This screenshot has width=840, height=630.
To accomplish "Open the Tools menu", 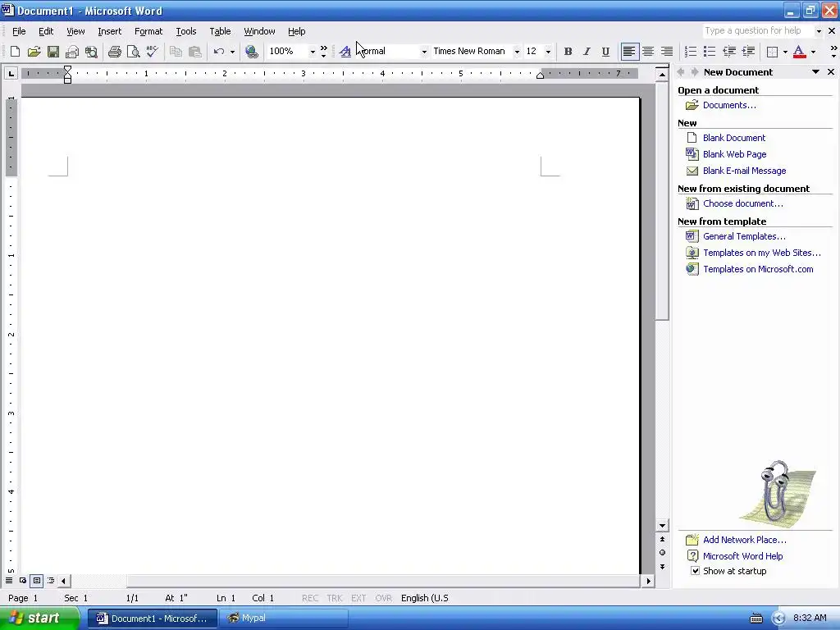I will point(186,31).
